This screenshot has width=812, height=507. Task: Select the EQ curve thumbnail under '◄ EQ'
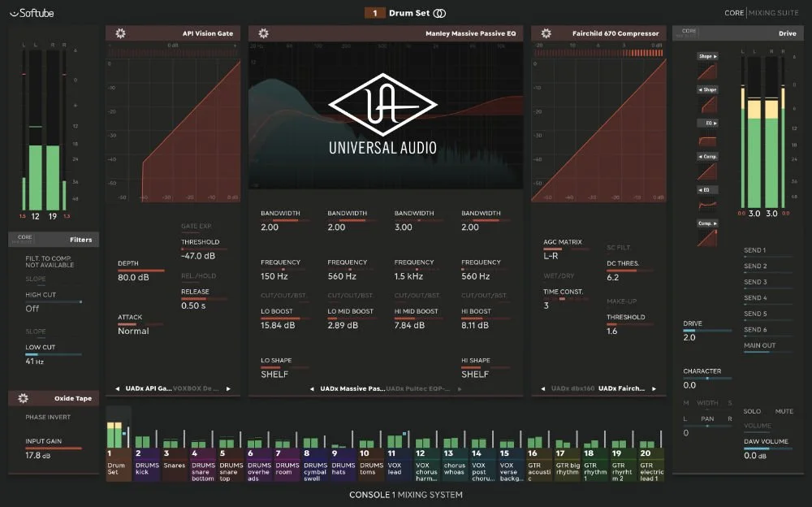tap(707, 205)
